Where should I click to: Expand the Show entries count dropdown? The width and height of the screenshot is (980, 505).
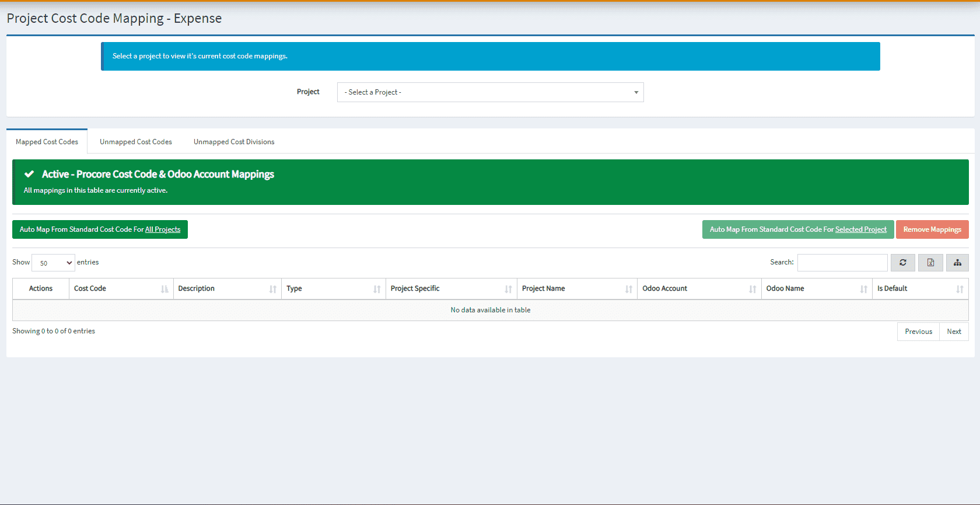tap(53, 263)
